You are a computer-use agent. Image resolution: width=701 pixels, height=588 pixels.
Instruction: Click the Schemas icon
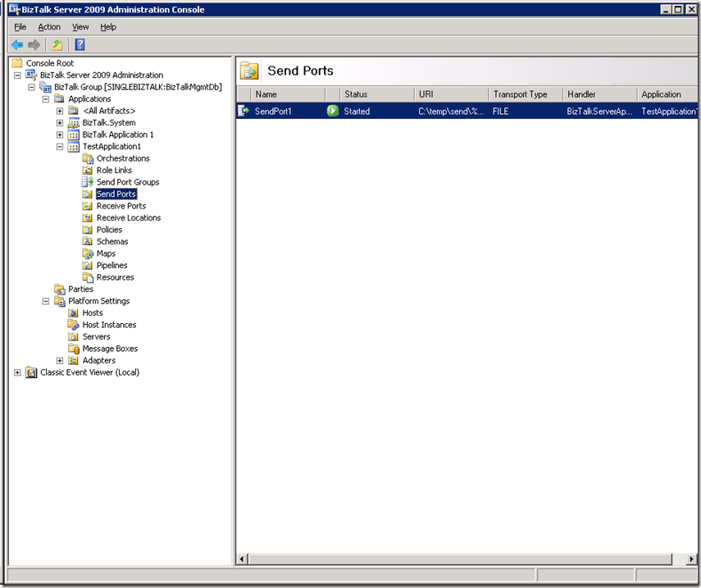88,241
